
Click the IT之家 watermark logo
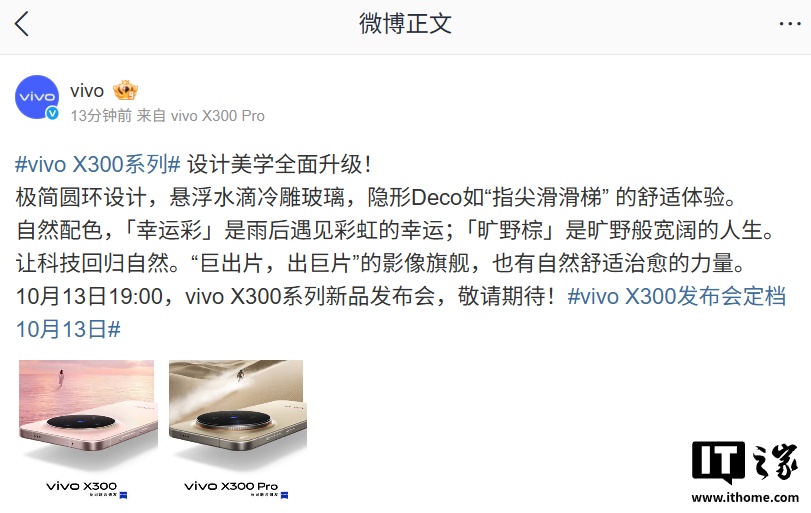[745, 462]
